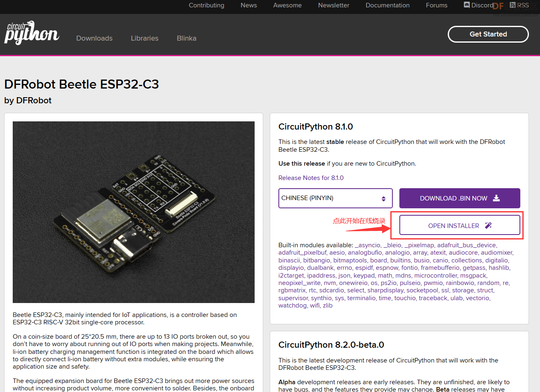Go to News in top navigation
The image size is (540, 392).
(x=248, y=5)
